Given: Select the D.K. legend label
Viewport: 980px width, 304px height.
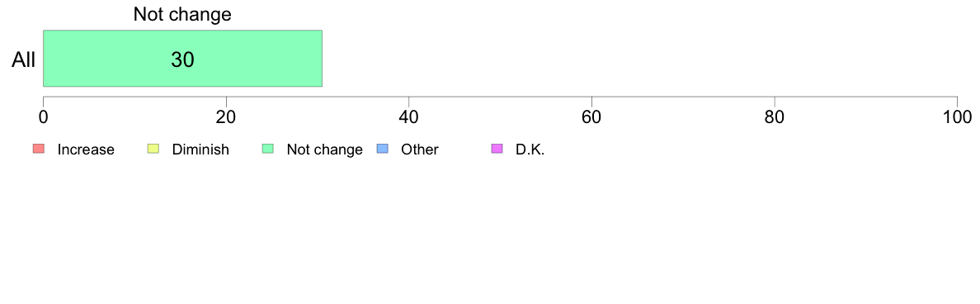Looking at the screenshot, I should [530, 150].
